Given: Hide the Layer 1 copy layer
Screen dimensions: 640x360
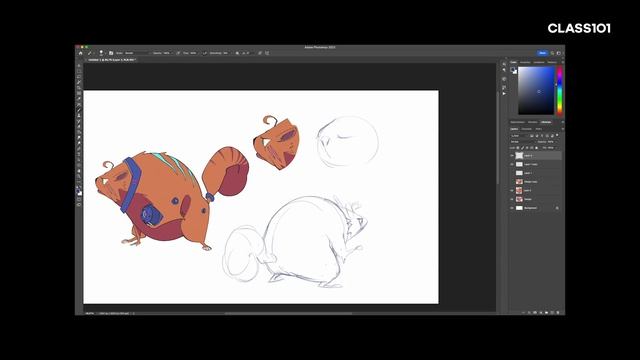Looking at the screenshot, I should click(x=512, y=164).
